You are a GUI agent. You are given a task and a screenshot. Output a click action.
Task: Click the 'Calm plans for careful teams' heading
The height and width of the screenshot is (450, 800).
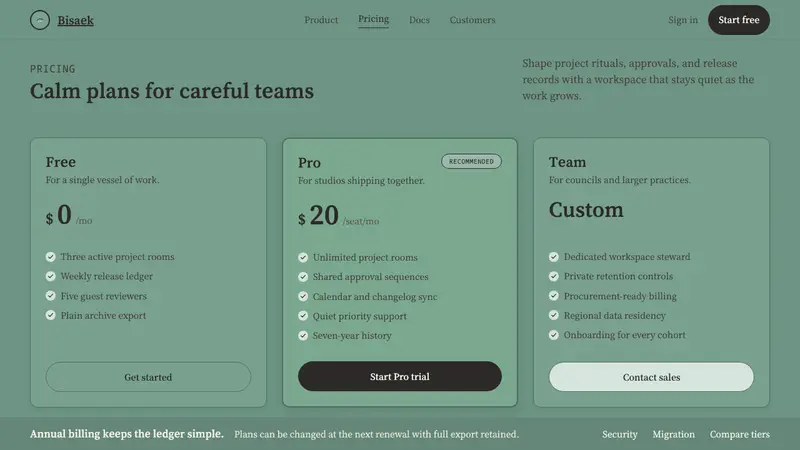172,91
